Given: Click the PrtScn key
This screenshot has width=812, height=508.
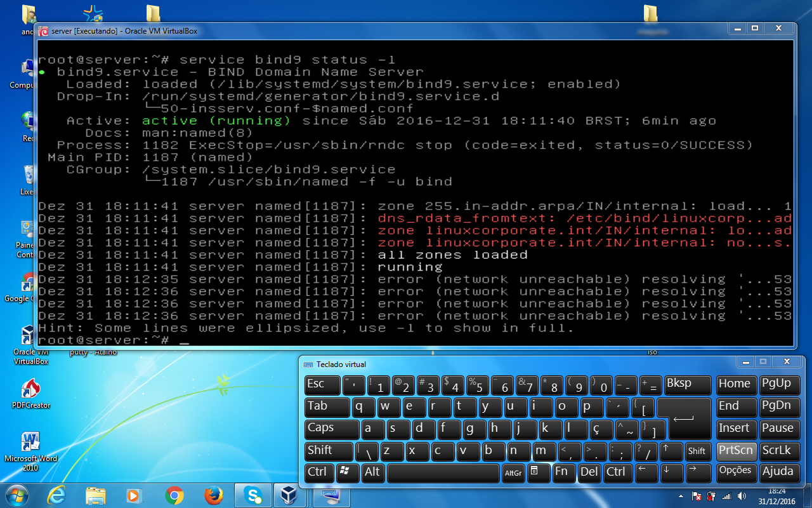Looking at the screenshot, I should pos(736,451).
